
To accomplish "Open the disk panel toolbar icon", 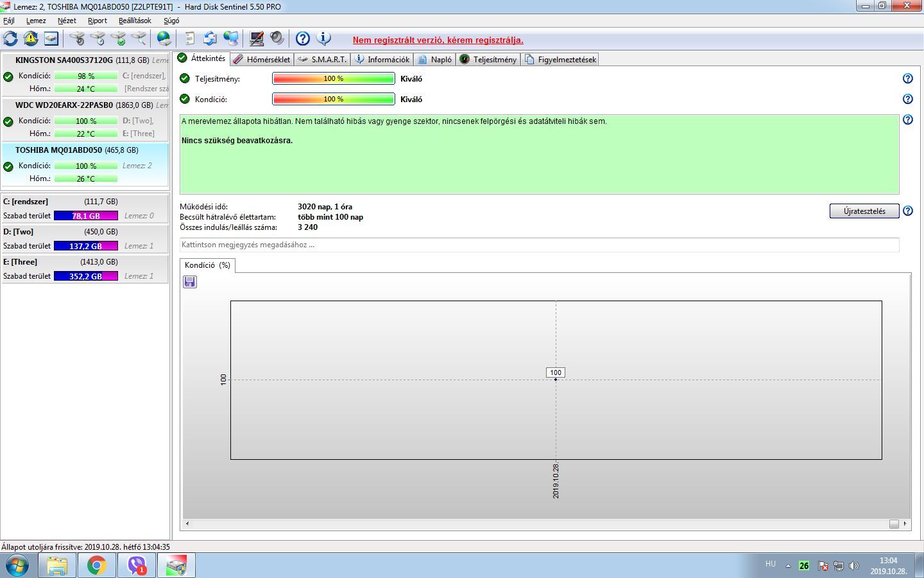I will click(51, 39).
